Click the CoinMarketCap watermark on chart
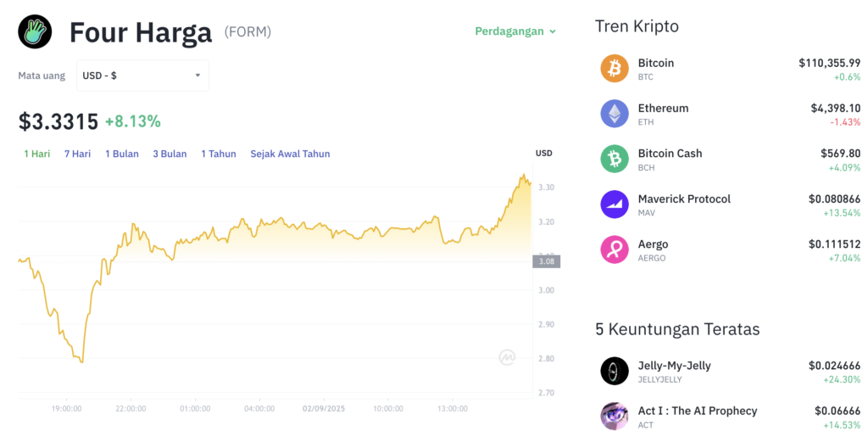This screenshot has height=437, width=868. pos(507,358)
